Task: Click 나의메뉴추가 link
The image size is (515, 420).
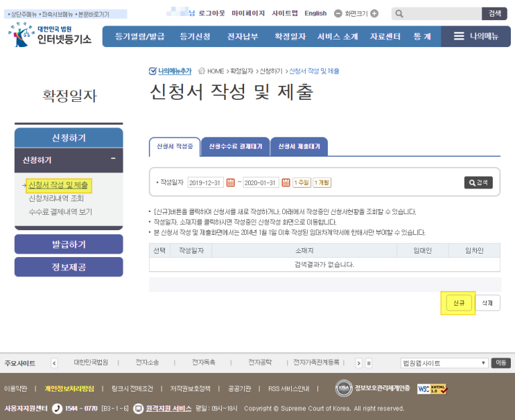Action: (x=175, y=71)
